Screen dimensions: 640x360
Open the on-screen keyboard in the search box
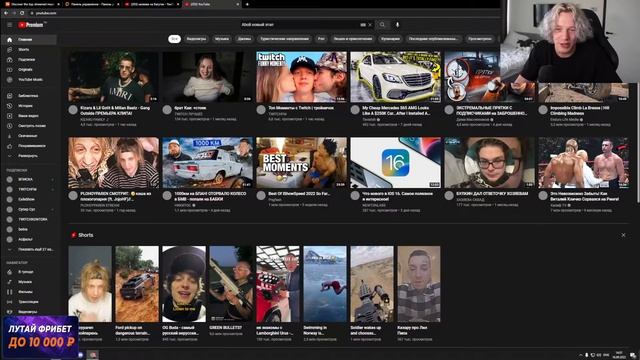(x=363, y=25)
